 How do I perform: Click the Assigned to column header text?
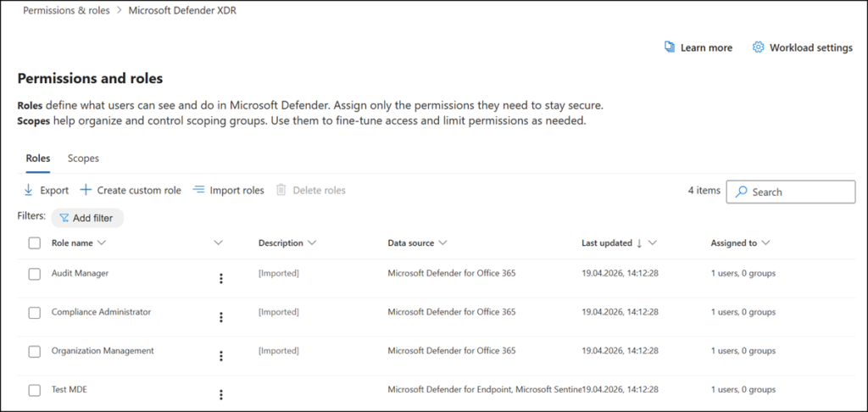[x=734, y=243]
